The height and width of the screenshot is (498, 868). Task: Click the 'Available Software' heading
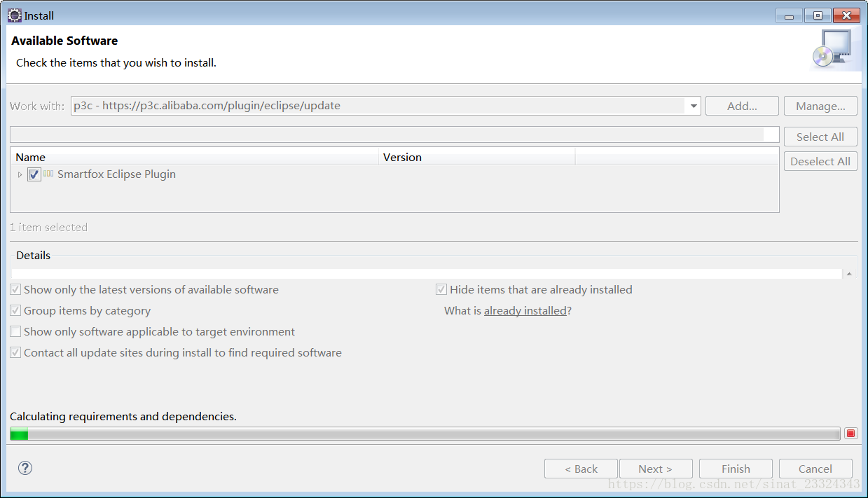(64, 41)
